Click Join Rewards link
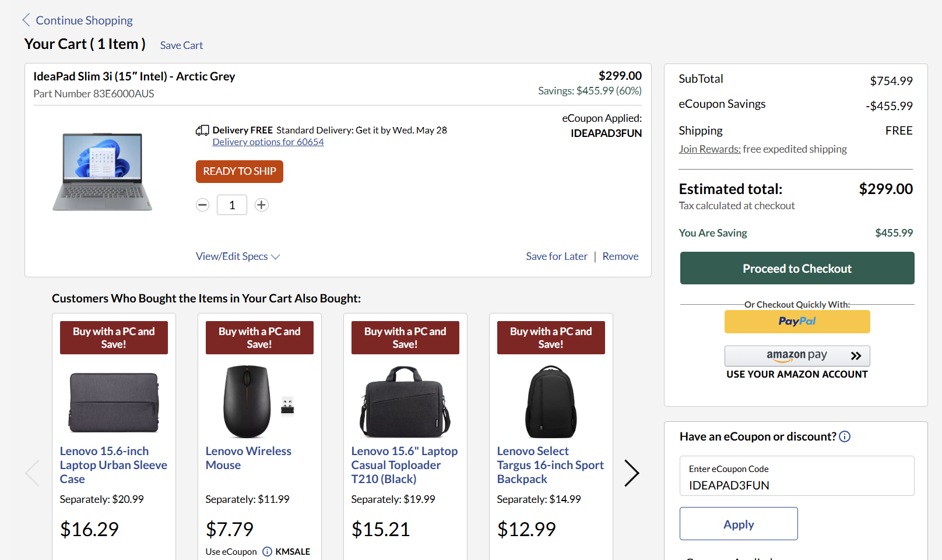This screenshot has width=942, height=560. coord(709,149)
